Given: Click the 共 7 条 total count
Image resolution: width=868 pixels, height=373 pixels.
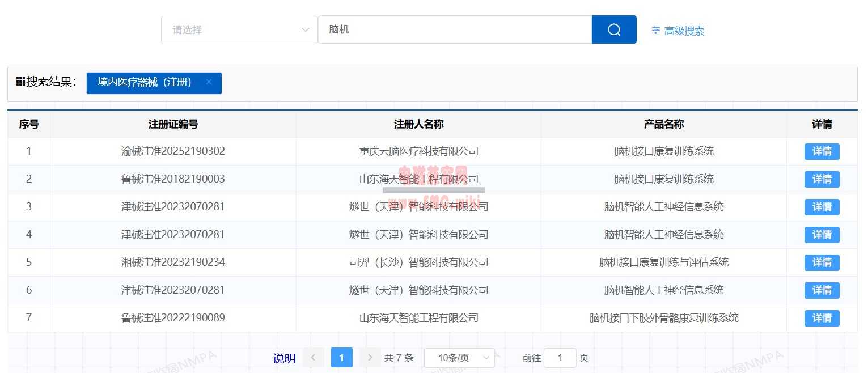Looking at the screenshot, I should 399,358.
